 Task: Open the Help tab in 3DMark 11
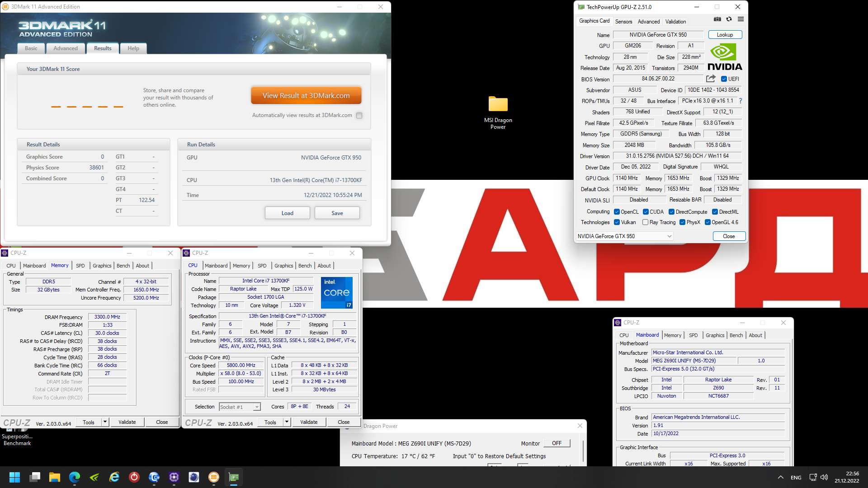click(x=133, y=48)
